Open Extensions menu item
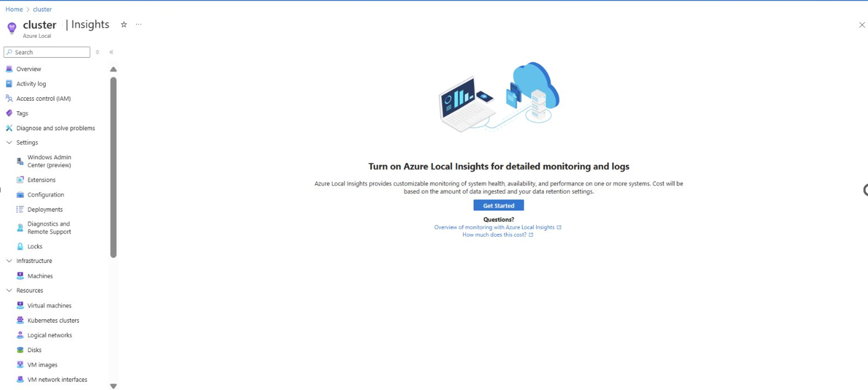The width and height of the screenshot is (868, 390). click(x=41, y=180)
